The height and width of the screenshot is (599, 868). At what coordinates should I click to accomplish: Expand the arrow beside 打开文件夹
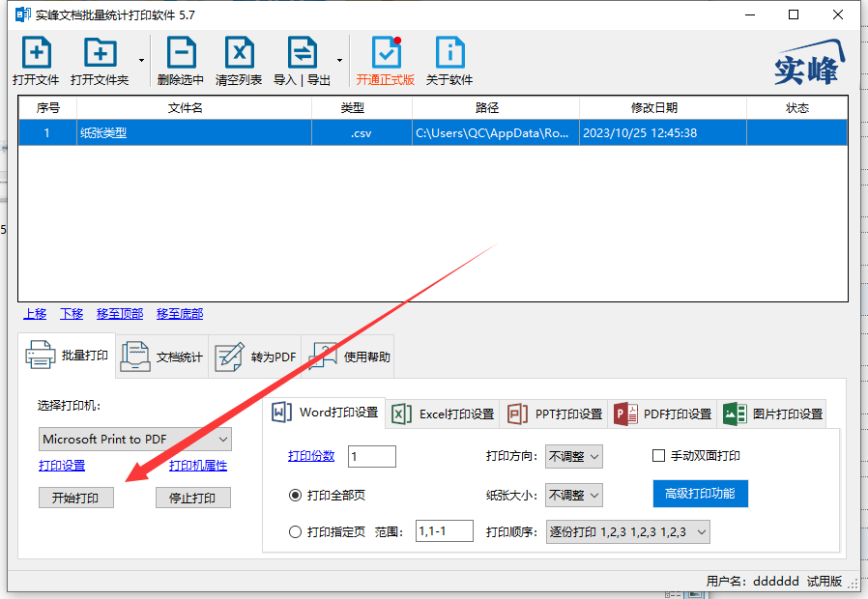point(142,60)
